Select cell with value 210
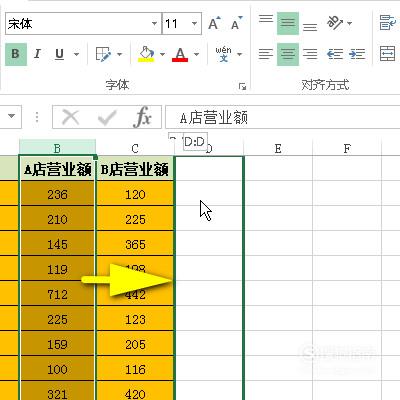 pyautogui.click(x=57, y=219)
